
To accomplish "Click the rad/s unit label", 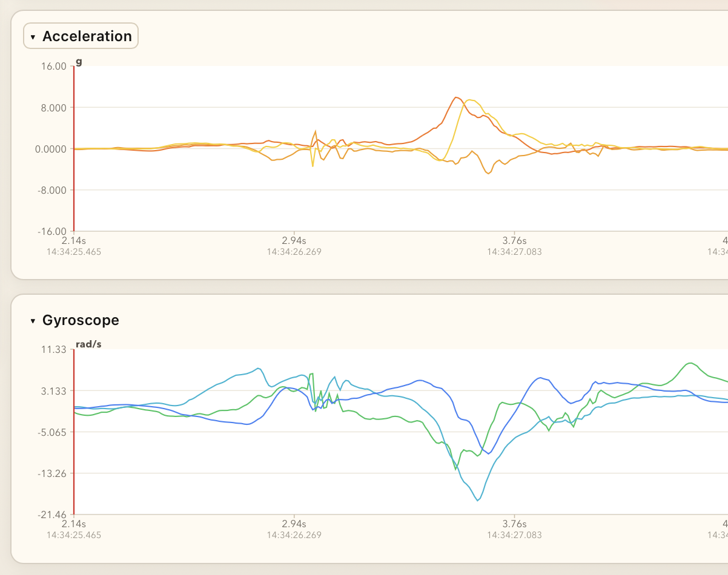I will pyautogui.click(x=88, y=344).
